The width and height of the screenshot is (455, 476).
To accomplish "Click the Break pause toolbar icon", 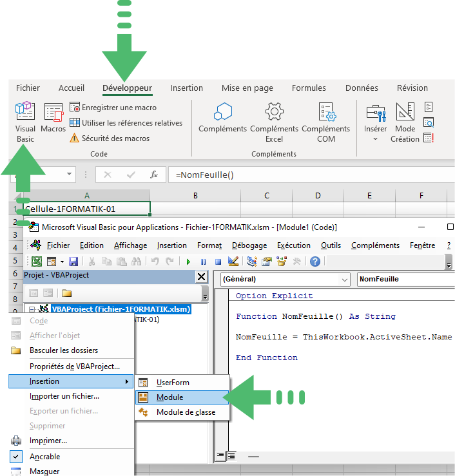I will [203, 262].
